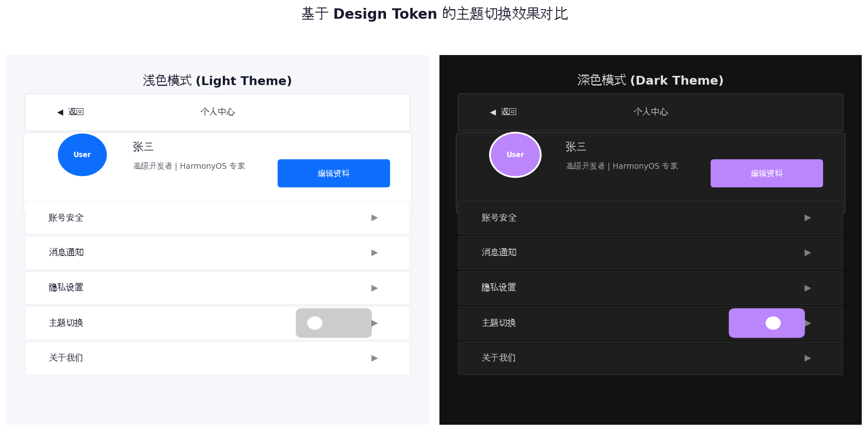Click the name 张三 in the dark theme
The width and height of the screenshot is (868, 431).
click(x=576, y=147)
